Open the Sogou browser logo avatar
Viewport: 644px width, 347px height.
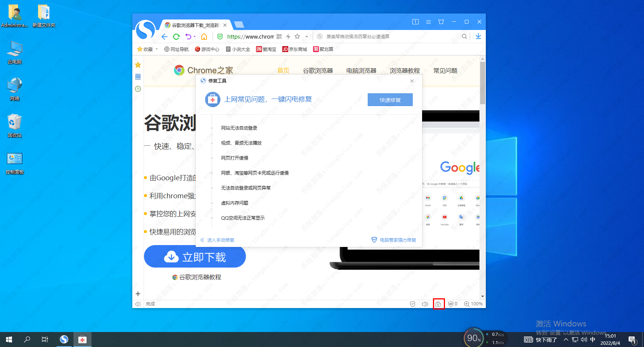pyautogui.click(x=145, y=30)
